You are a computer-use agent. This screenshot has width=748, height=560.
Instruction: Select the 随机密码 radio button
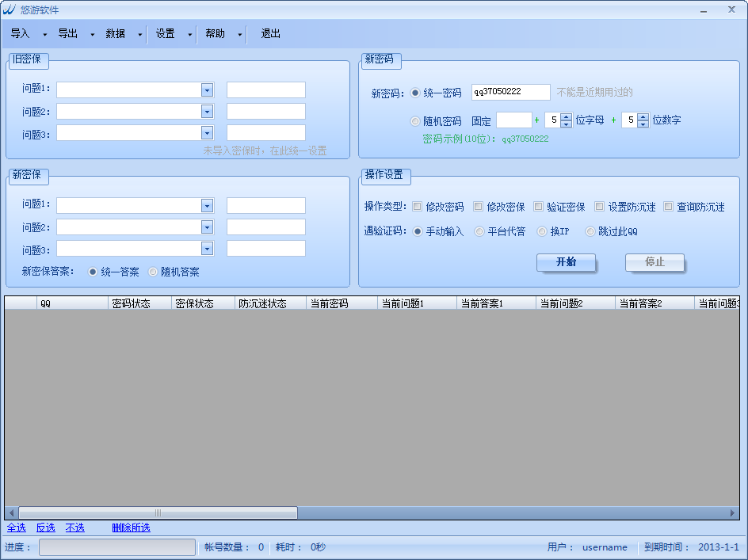click(415, 121)
